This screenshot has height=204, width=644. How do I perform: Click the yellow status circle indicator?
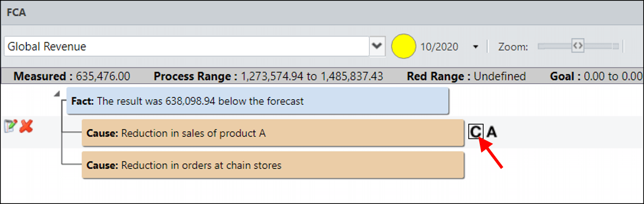click(404, 46)
